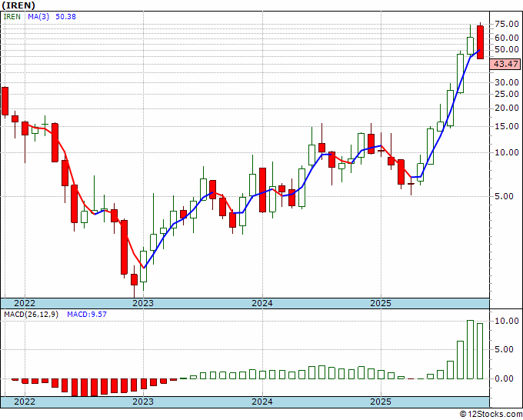Screen dimensions: 523x420
Task: Click the 30.00 price axis label
Action: tap(507, 82)
